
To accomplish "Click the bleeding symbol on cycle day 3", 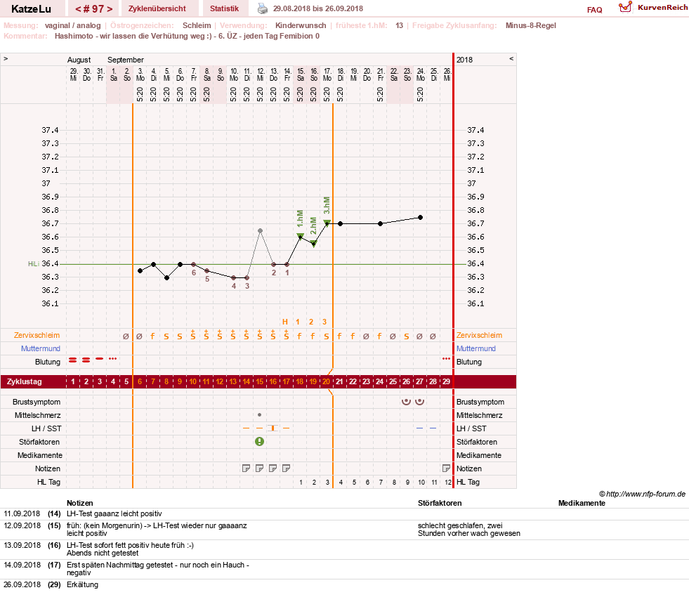I will pos(99,359).
